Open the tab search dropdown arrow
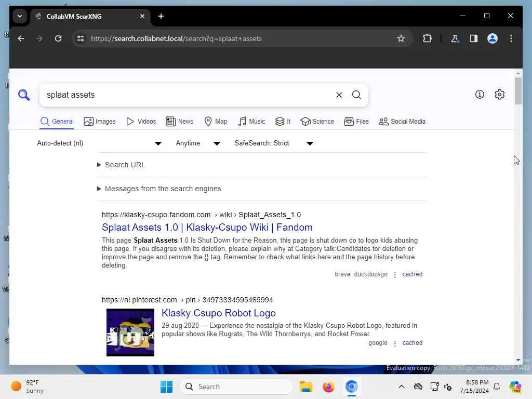Screen dimensions: 532x399 pos(20,16)
